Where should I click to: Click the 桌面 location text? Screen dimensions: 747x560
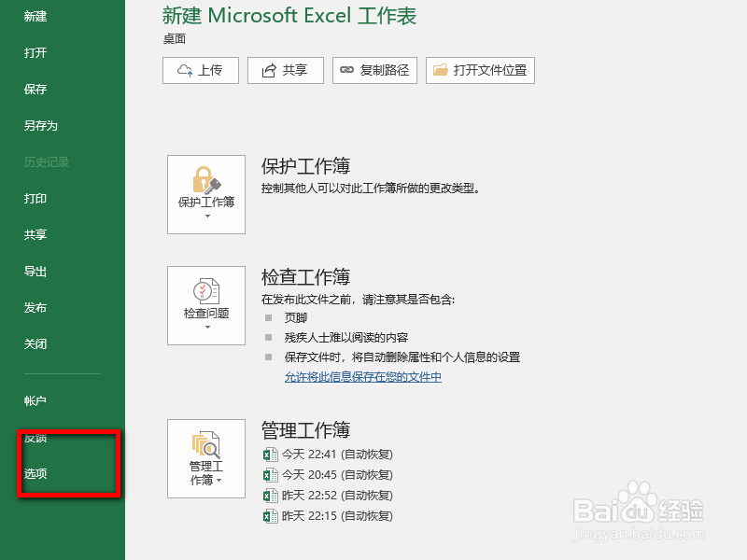click(x=175, y=39)
